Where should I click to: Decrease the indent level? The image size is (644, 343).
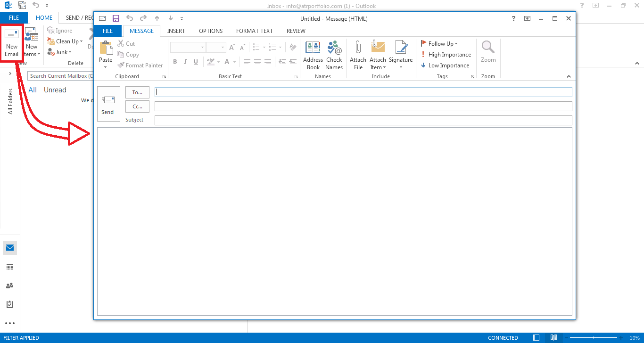coord(282,62)
